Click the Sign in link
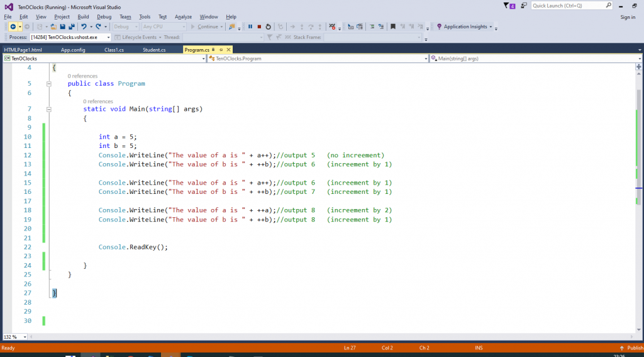This screenshot has width=644, height=357. tap(628, 17)
